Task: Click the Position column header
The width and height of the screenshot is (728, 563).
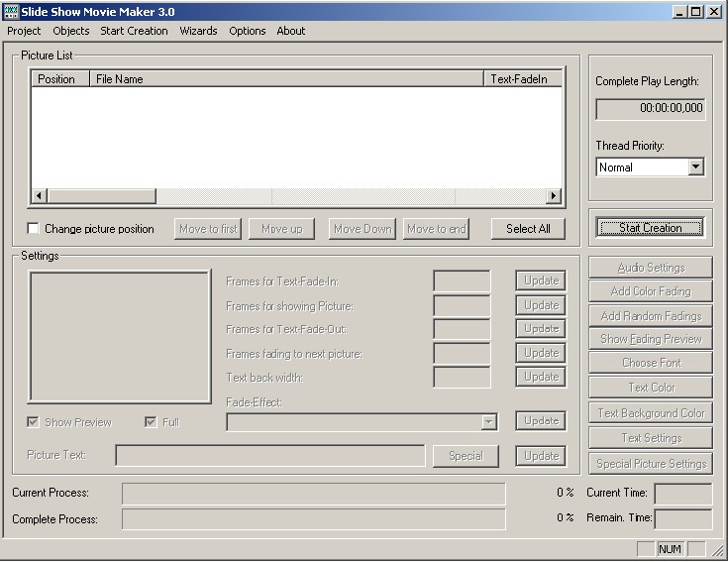Action: pos(60,79)
